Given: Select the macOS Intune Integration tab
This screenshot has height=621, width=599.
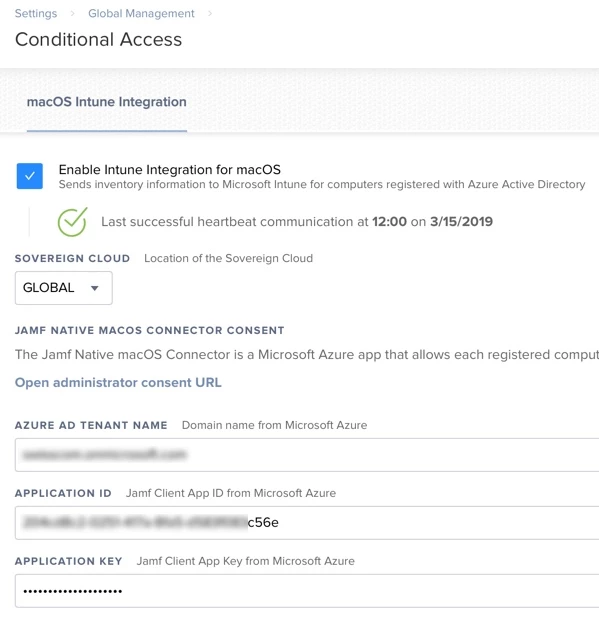Looking at the screenshot, I should click(107, 102).
